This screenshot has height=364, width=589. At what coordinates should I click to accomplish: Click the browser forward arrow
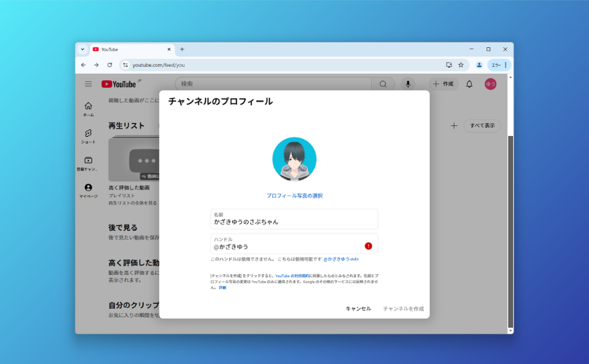coord(97,65)
